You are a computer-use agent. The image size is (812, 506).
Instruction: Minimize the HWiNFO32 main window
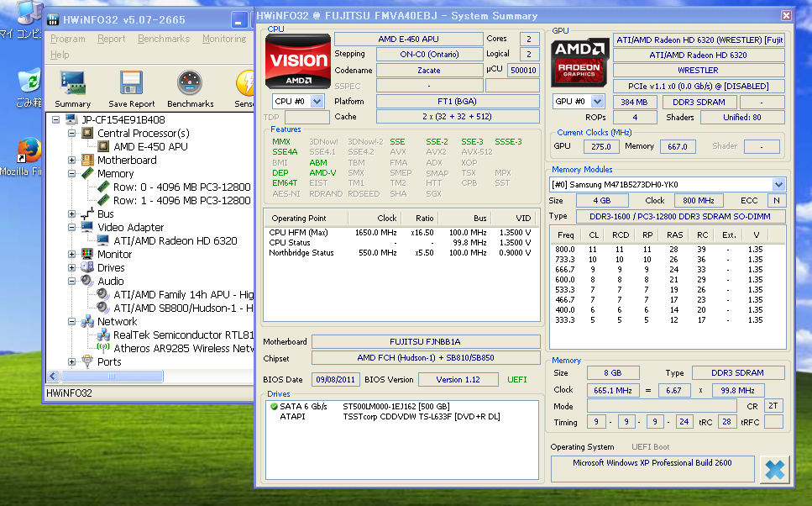(x=238, y=20)
